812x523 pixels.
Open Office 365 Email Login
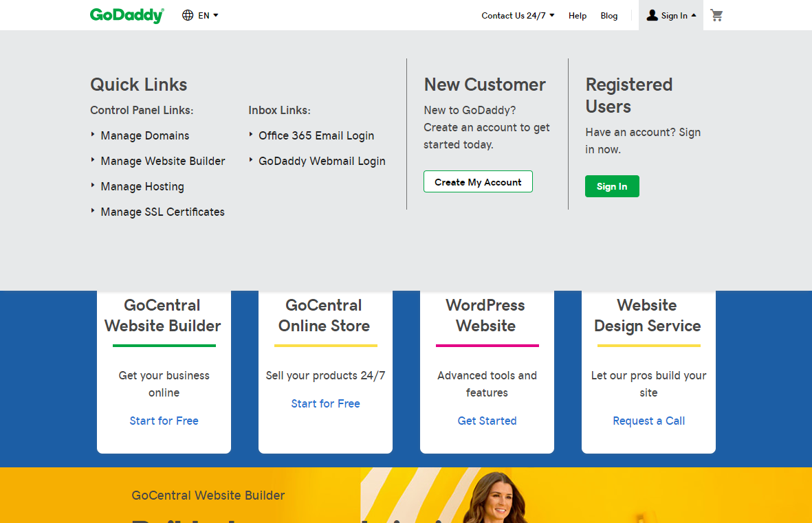click(x=316, y=135)
